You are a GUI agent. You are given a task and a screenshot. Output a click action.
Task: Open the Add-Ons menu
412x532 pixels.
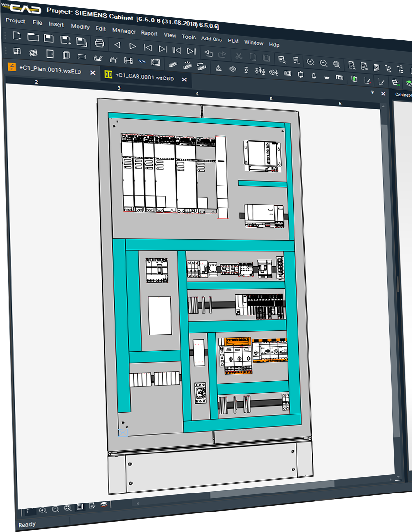tap(212, 39)
